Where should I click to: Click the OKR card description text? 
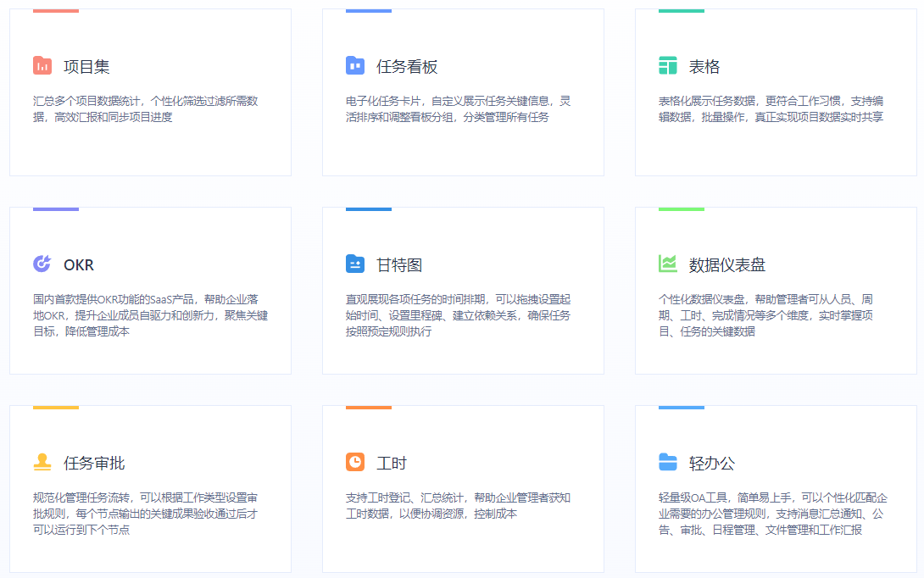(150, 315)
